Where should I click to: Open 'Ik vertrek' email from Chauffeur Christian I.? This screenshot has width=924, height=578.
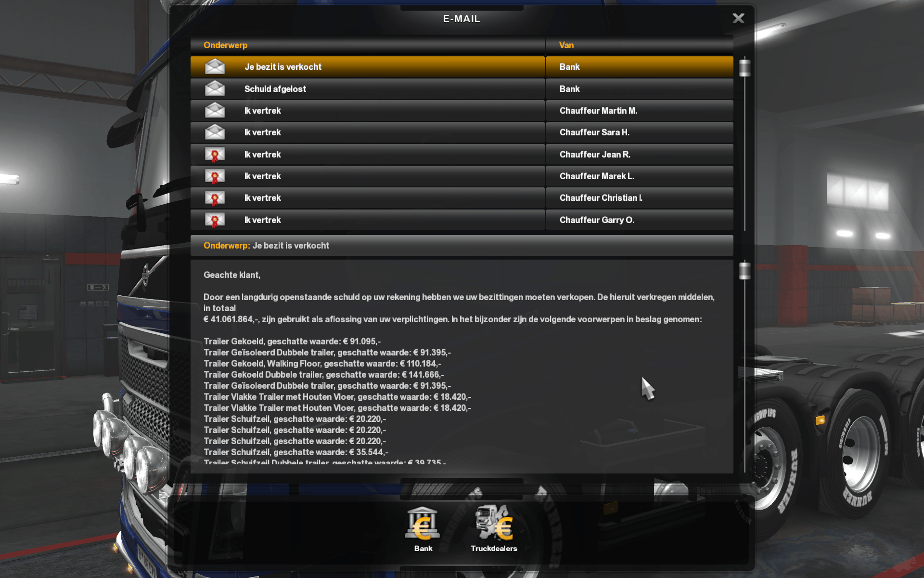pos(462,198)
